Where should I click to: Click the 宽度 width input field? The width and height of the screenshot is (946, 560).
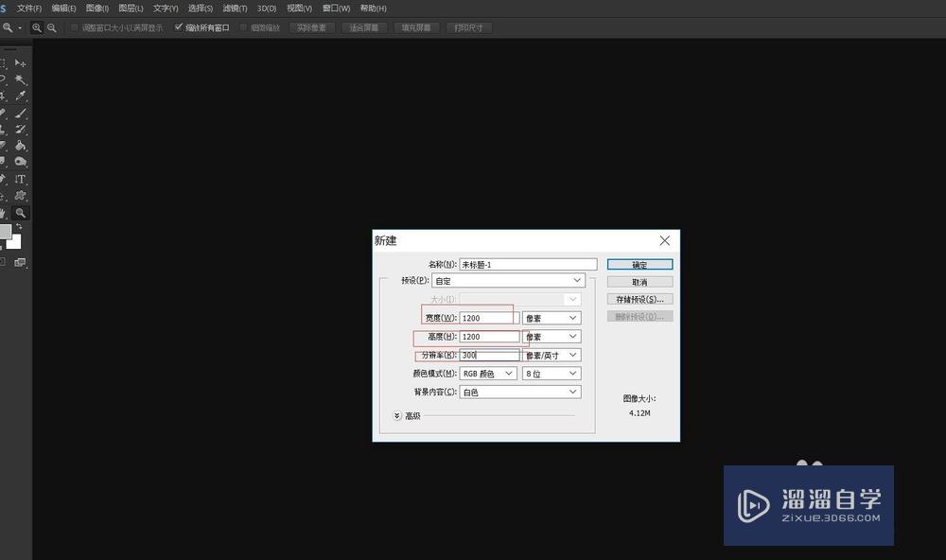coord(489,318)
